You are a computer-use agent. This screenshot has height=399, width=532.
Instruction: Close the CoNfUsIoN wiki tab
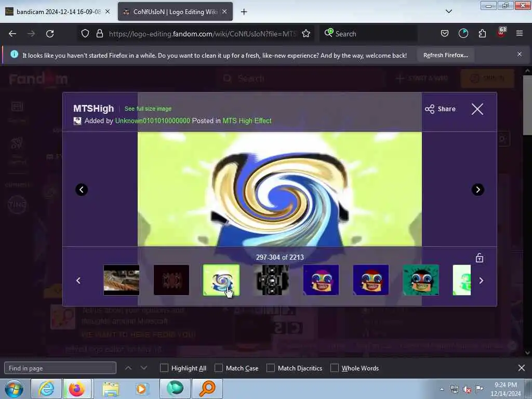(224, 11)
